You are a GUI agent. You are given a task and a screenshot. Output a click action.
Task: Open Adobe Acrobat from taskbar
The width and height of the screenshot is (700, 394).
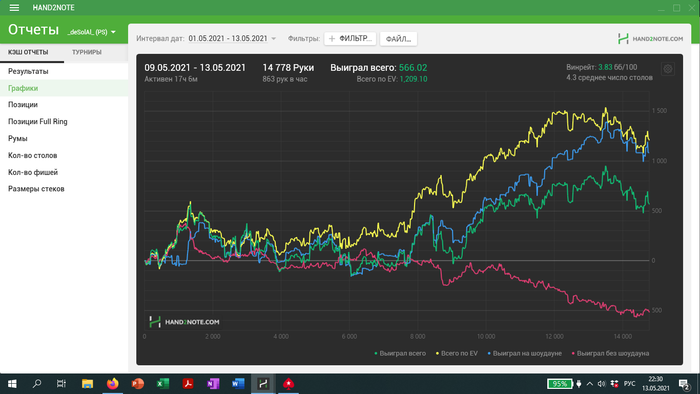click(x=188, y=384)
